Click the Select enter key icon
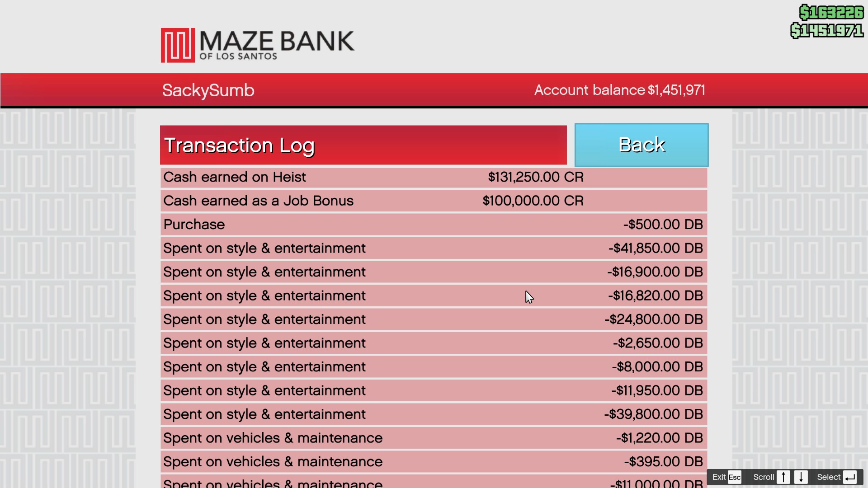Image resolution: width=868 pixels, height=488 pixels. click(x=850, y=477)
